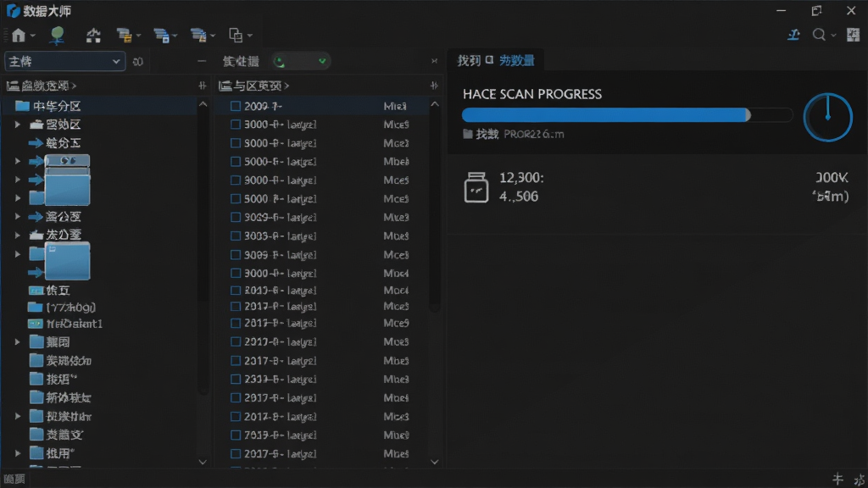This screenshot has height=488, width=868.
Task: Expand the tree row with the '96' thumbnail
Action: (17, 161)
